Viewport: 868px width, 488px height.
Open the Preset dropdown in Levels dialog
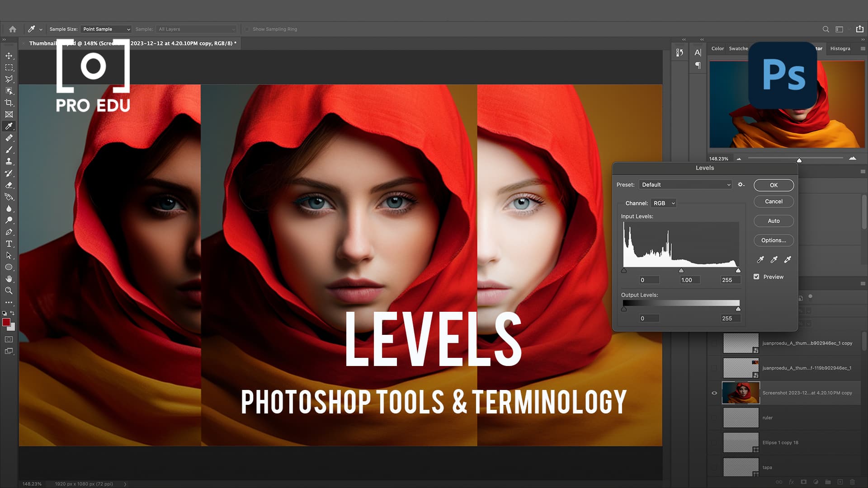coord(685,184)
